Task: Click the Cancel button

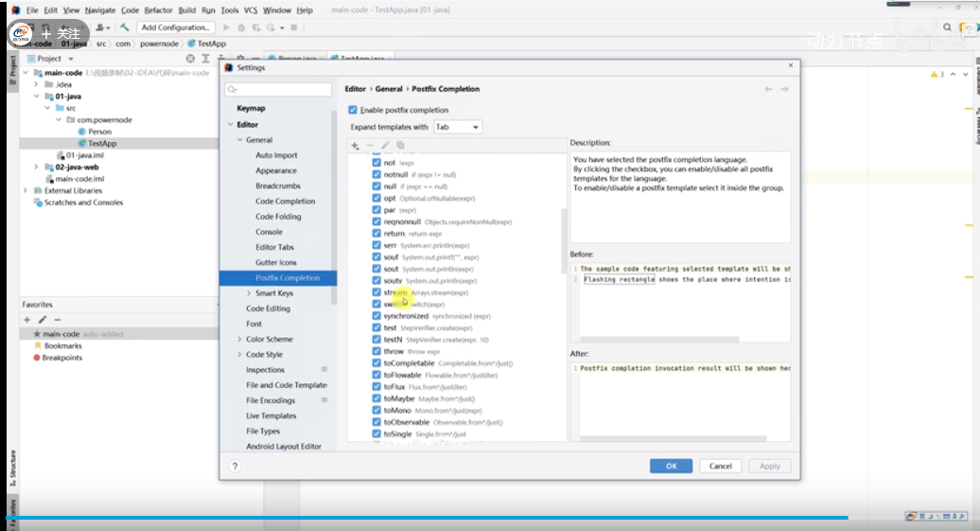Action: click(721, 466)
